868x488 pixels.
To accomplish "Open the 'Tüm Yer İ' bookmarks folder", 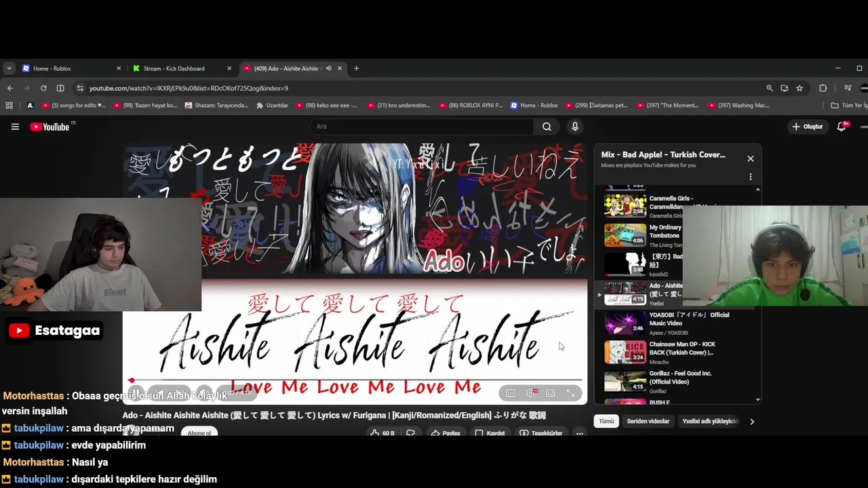I will pyautogui.click(x=849, y=105).
